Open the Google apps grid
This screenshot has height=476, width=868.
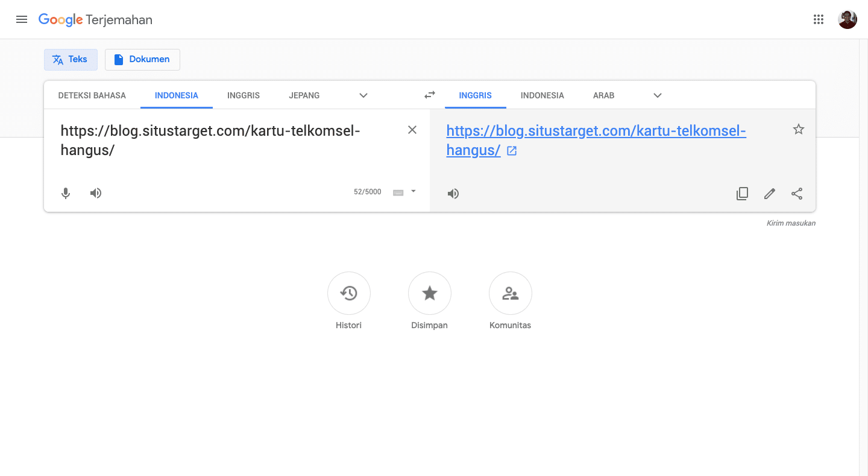pyautogui.click(x=818, y=19)
